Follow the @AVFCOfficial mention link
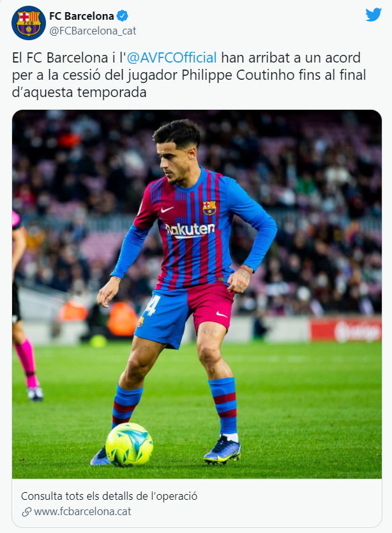Viewport: 392px width, 533px height. 172,58
